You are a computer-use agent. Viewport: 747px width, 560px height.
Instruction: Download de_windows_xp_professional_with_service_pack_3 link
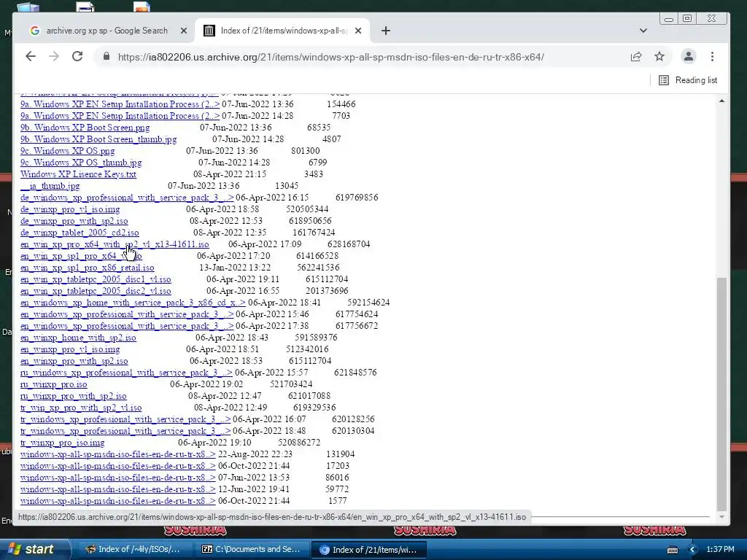(x=127, y=198)
